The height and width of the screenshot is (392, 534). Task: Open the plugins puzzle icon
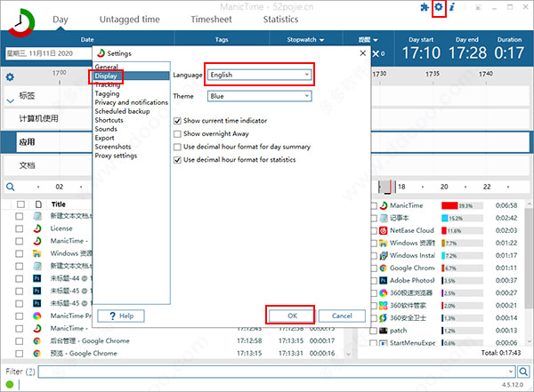click(425, 7)
